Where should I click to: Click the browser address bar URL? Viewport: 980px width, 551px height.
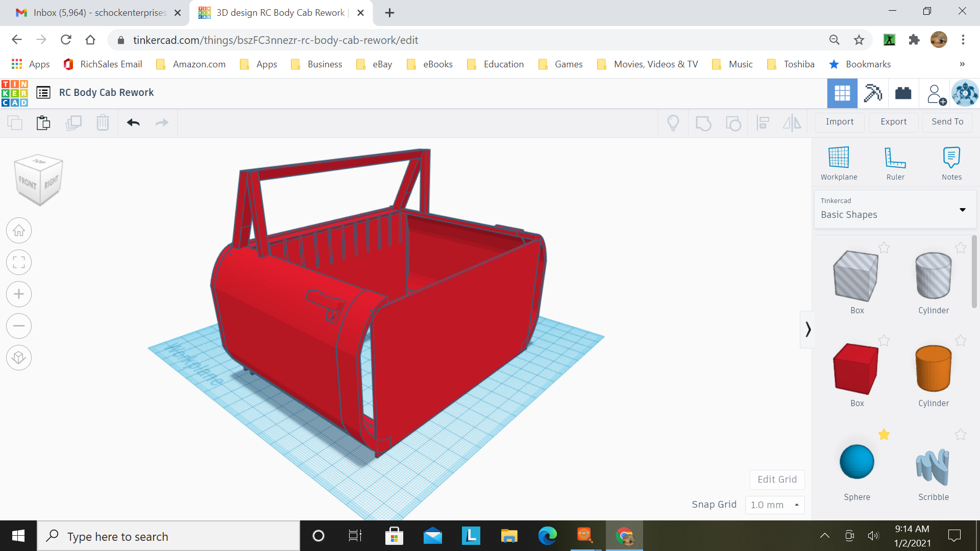point(275,40)
